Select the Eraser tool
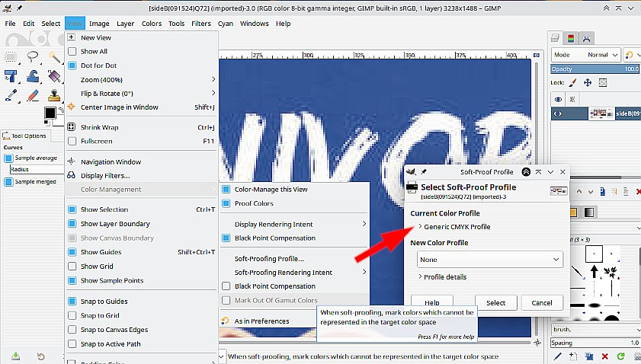 (x=32, y=95)
